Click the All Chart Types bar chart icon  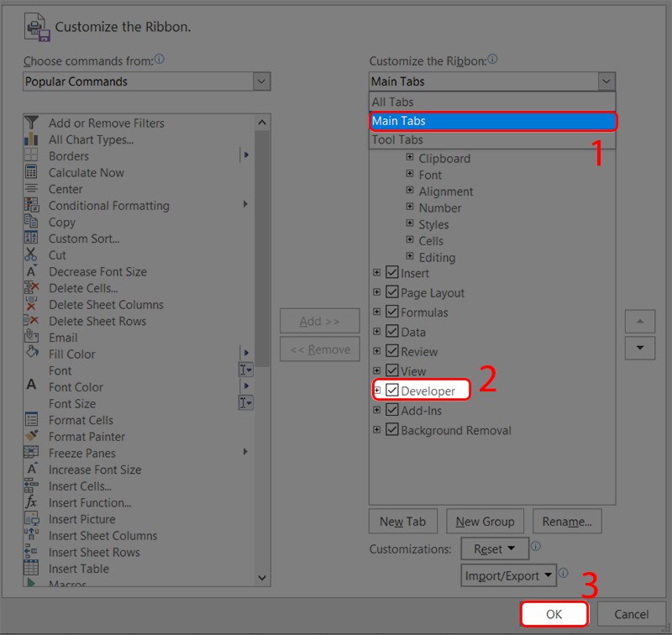31,139
